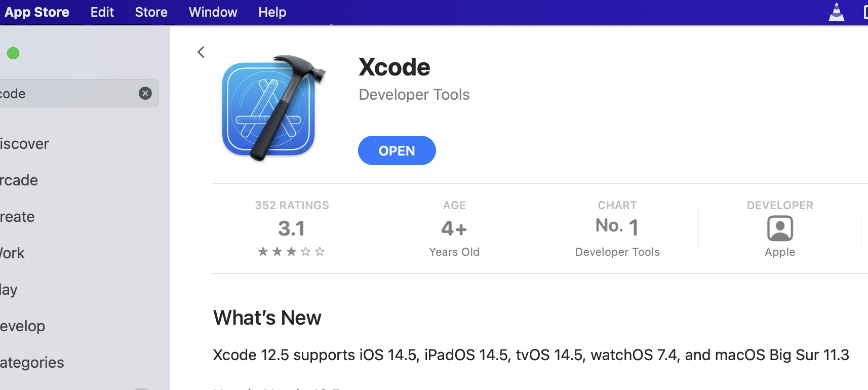Click the VLC cone menu bar icon
This screenshot has height=390, width=868.
coord(836,12)
